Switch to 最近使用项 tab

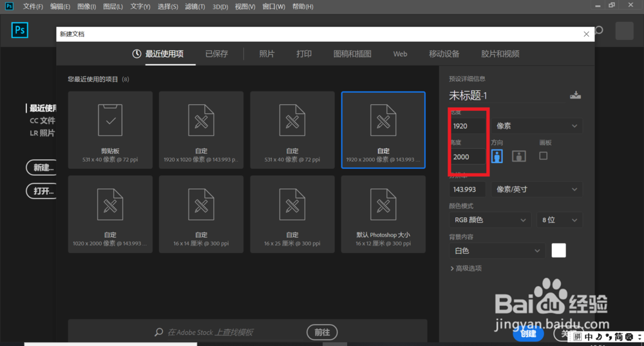[x=164, y=54]
